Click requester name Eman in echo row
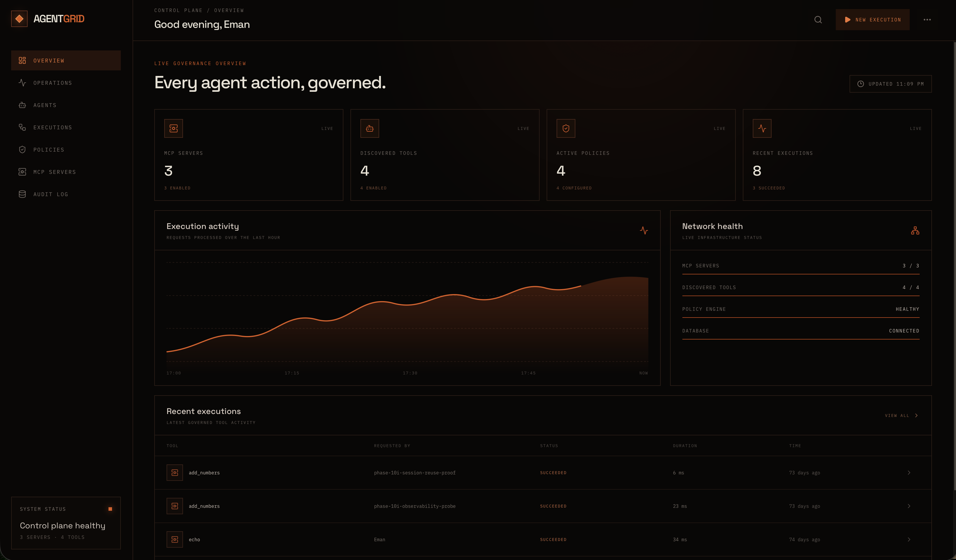Screen dimensions: 956x560 click(379, 539)
